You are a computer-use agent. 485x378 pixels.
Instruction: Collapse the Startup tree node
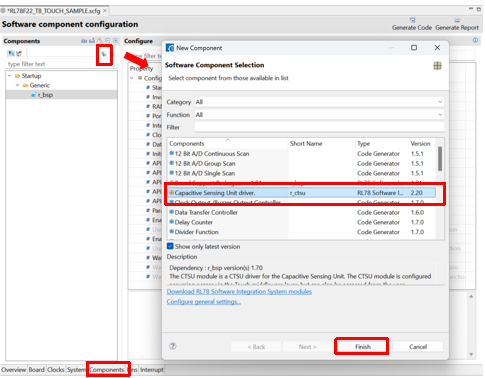pos(10,76)
